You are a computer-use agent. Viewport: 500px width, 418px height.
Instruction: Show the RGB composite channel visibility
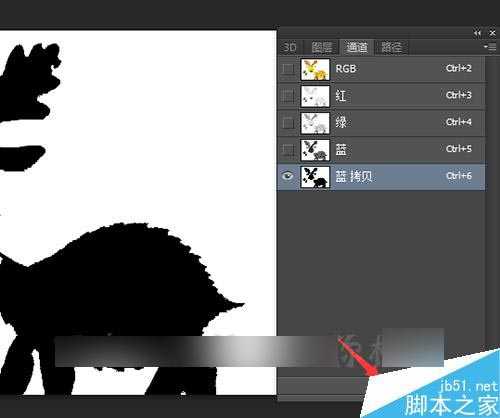(288, 69)
